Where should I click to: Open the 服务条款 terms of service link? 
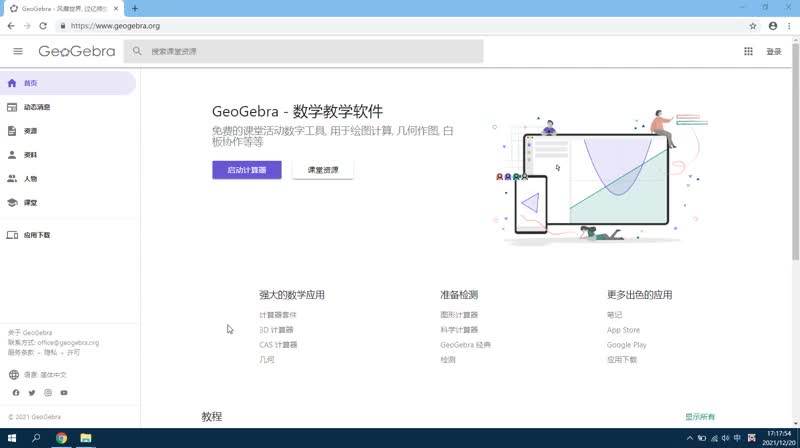point(21,353)
